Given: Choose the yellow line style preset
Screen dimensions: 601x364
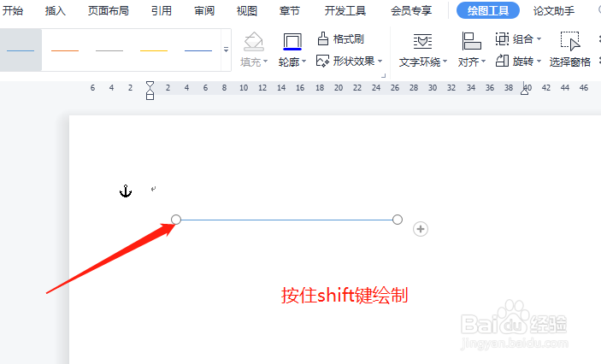Looking at the screenshot, I should click(154, 50).
